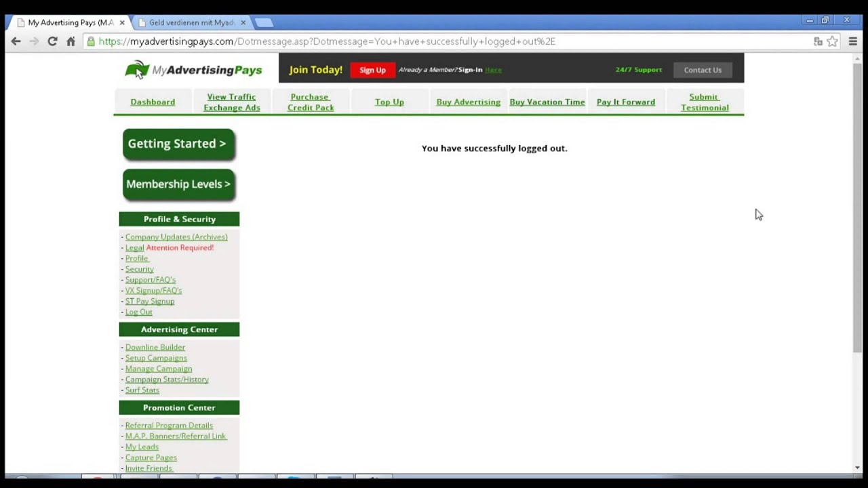
Task: Click the Sign-In Here link
Action: pyautogui.click(x=493, y=70)
